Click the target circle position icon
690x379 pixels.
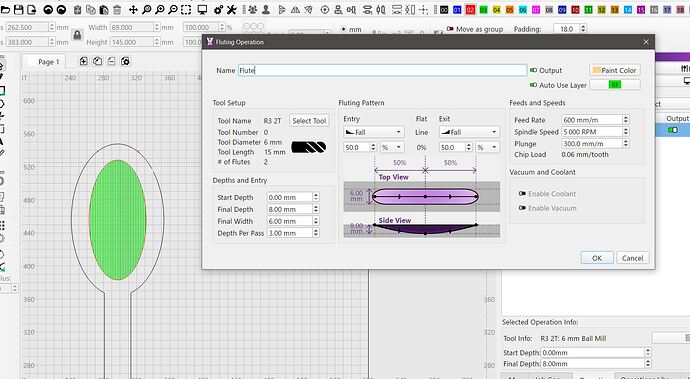325,9
